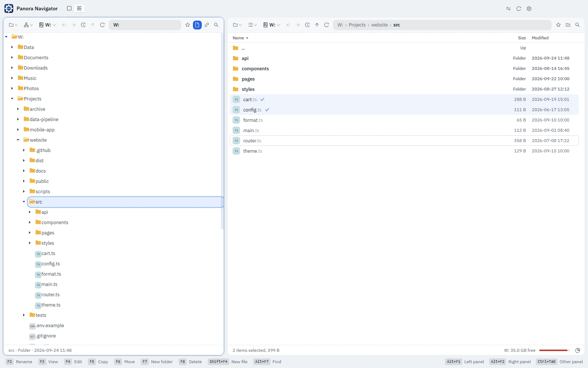The height and width of the screenshot is (368, 588).
Task: Collapse the src tree node
Action: 24,202
